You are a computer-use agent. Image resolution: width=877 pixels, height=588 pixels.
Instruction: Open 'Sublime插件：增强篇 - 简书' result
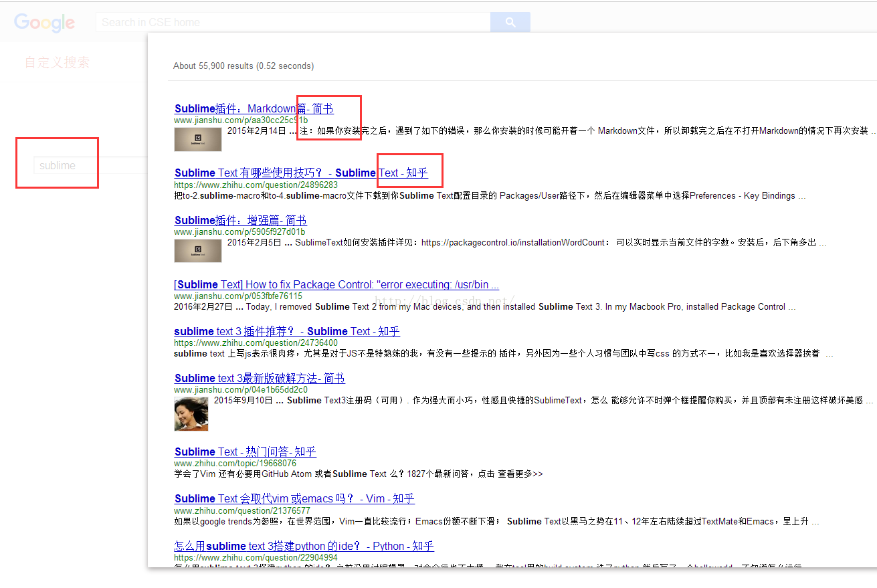pyautogui.click(x=240, y=220)
